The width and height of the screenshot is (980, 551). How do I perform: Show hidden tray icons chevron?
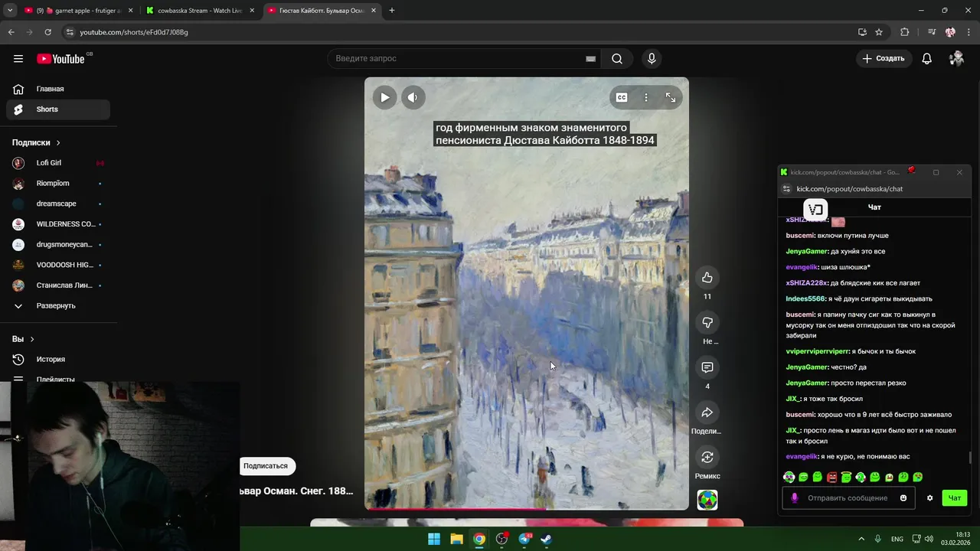[x=861, y=539]
